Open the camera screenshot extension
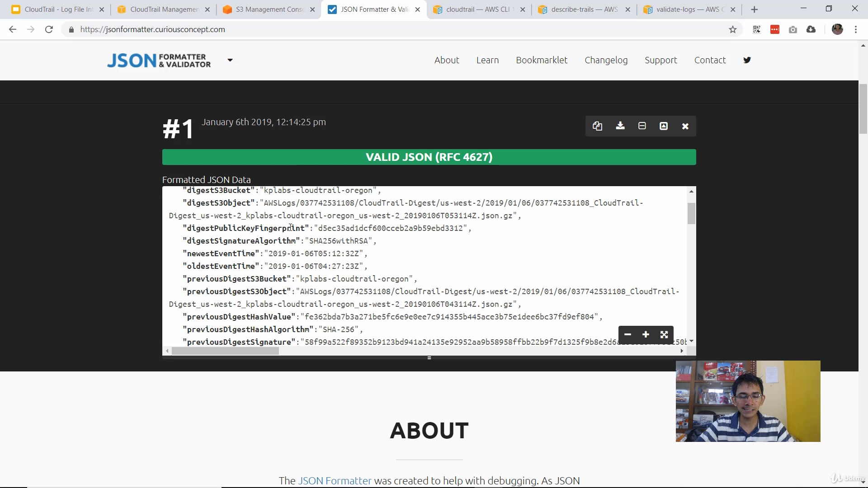 (x=793, y=29)
